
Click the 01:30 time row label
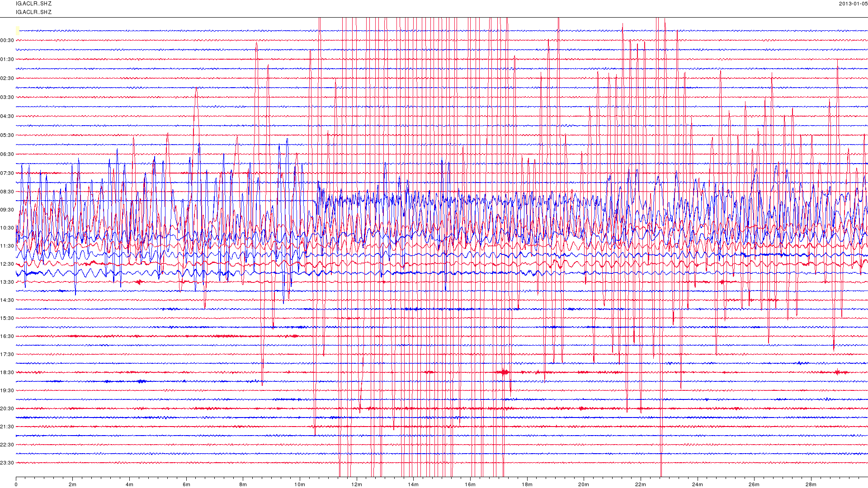(7, 60)
